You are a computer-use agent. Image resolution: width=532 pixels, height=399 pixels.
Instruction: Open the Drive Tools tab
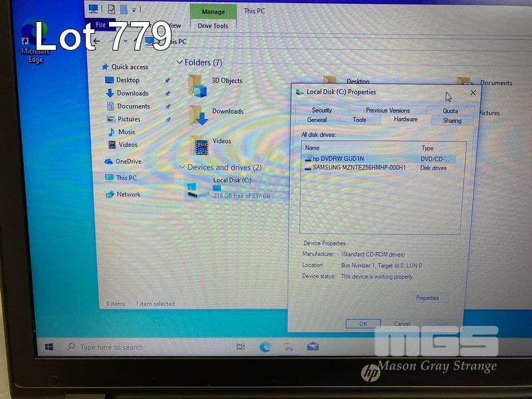click(213, 26)
